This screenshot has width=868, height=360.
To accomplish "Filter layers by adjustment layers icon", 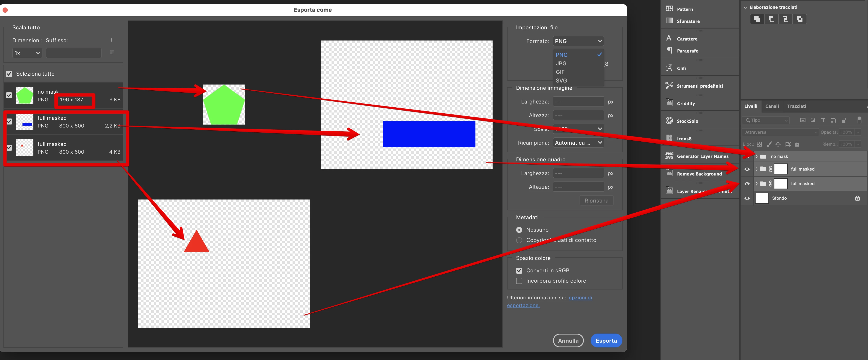I will [813, 120].
